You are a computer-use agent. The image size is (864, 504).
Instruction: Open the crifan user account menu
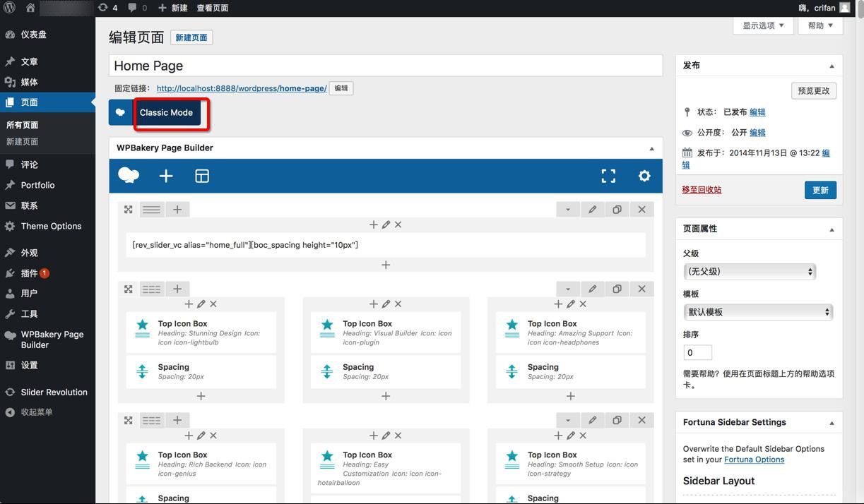coord(824,8)
